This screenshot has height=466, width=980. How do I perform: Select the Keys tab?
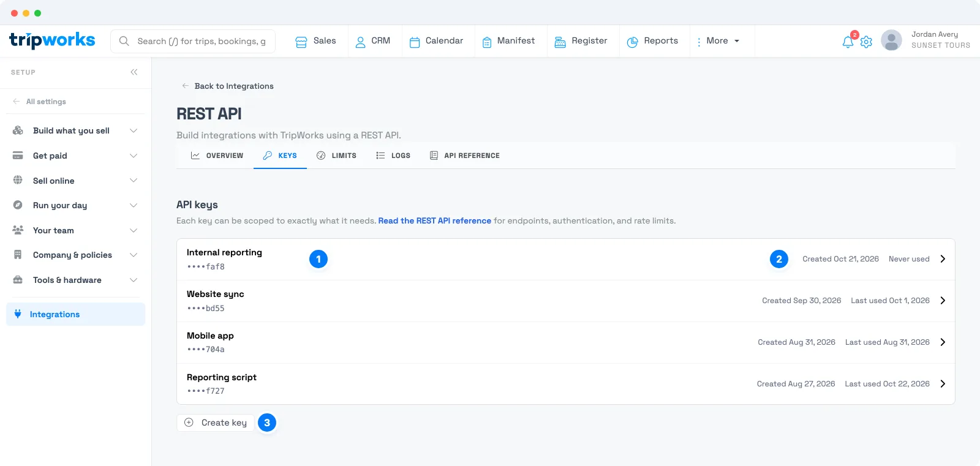point(280,156)
